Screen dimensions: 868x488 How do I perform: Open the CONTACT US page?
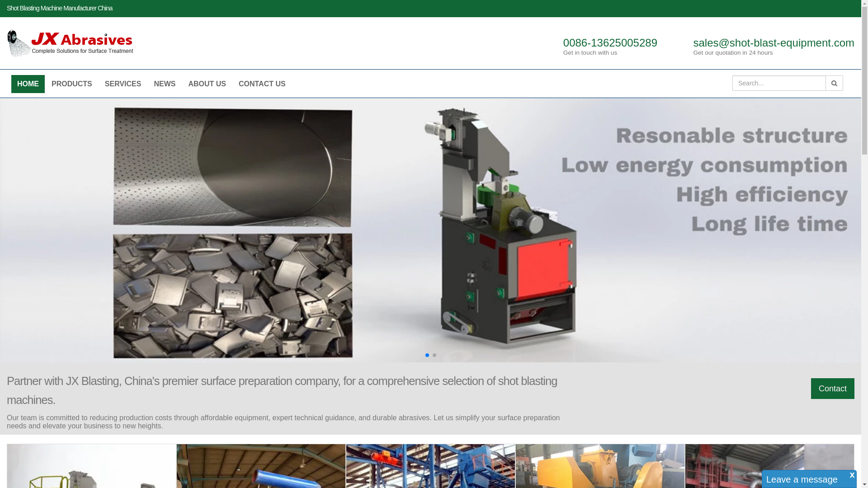click(x=262, y=84)
